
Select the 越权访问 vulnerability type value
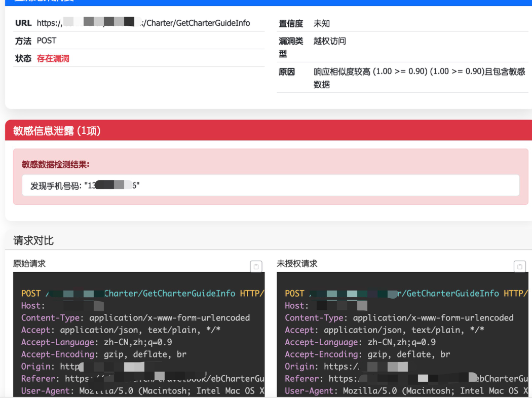click(329, 41)
